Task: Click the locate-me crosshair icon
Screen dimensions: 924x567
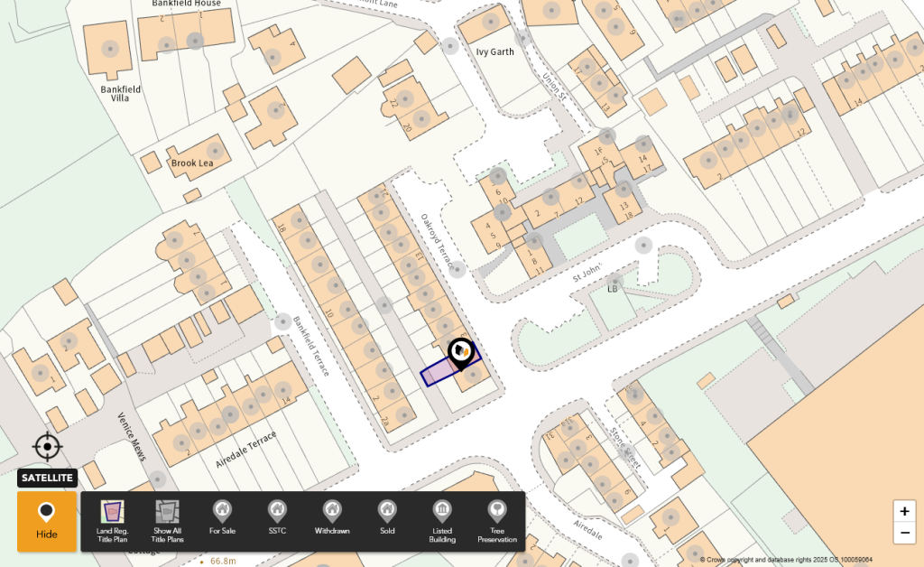Action: click(x=48, y=447)
